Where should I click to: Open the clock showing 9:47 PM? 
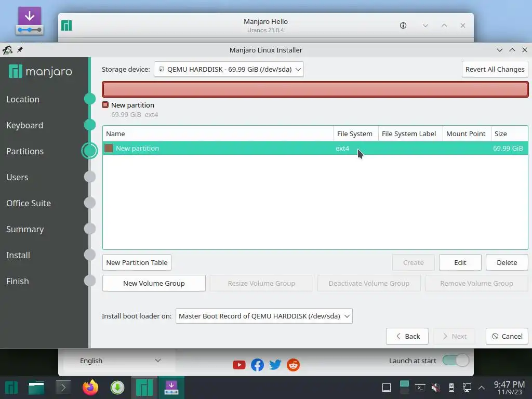[x=510, y=388]
